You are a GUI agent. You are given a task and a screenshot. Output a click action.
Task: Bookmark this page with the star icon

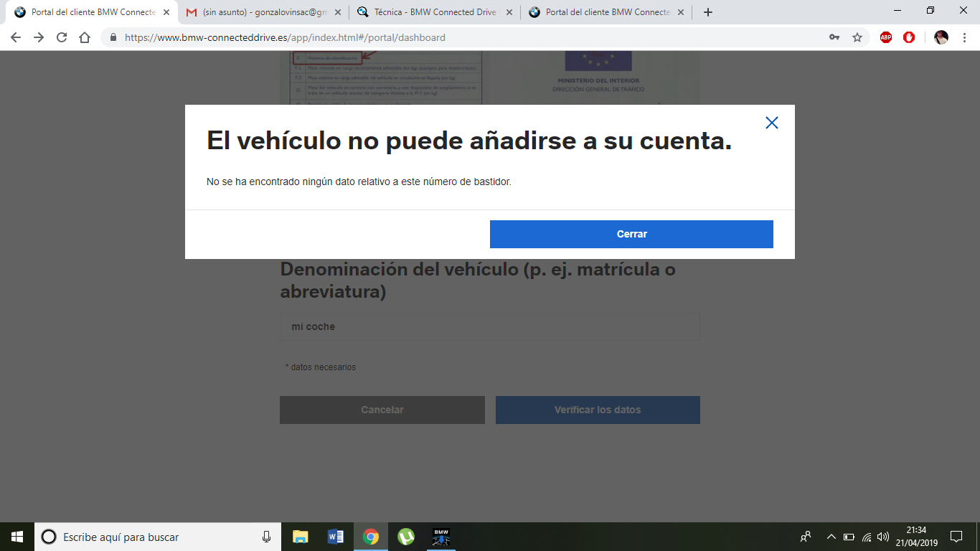click(857, 37)
